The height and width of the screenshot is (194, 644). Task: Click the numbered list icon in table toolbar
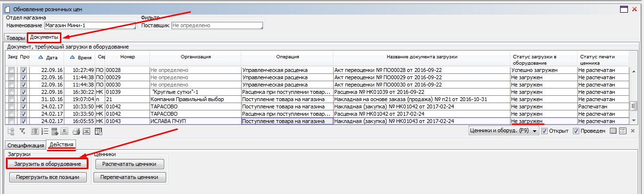[x=45, y=131]
